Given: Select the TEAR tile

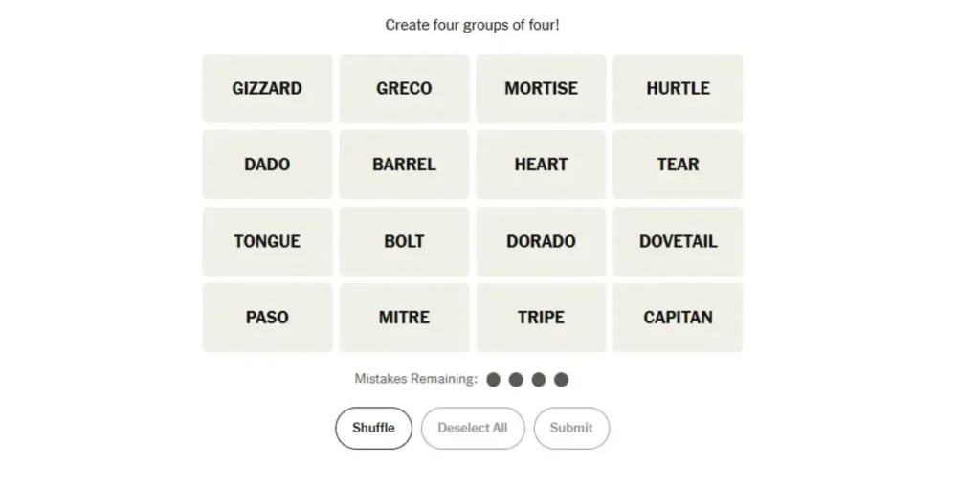Looking at the screenshot, I should tap(678, 165).
